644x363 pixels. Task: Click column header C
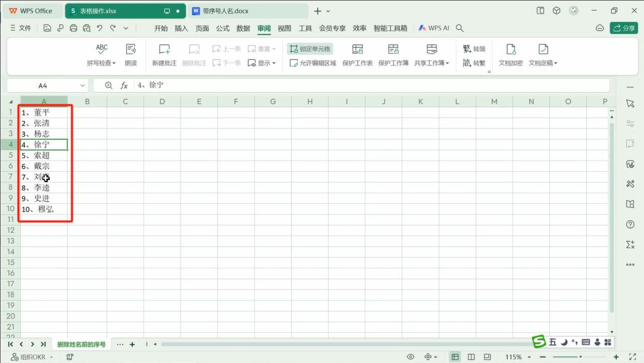click(x=125, y=102)
